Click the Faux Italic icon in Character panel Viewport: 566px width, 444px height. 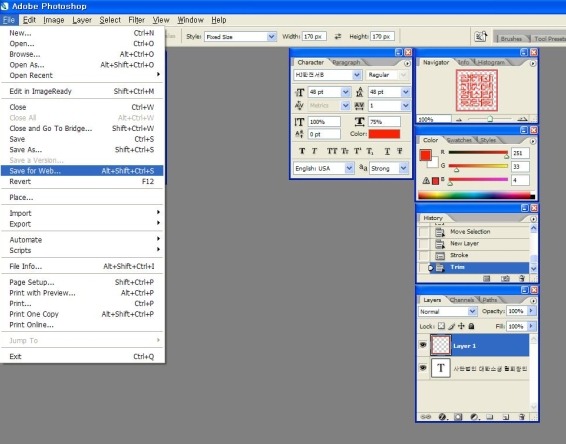tap(314, 151)
